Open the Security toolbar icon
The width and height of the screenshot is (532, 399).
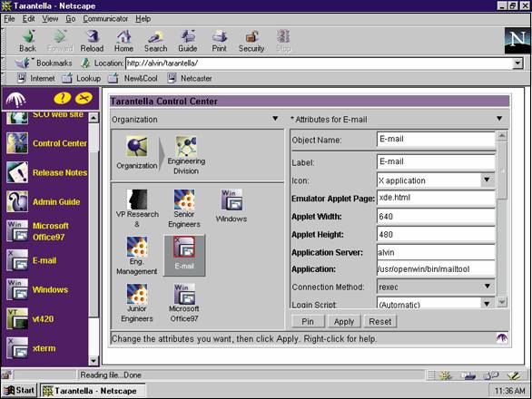[251, 41]
